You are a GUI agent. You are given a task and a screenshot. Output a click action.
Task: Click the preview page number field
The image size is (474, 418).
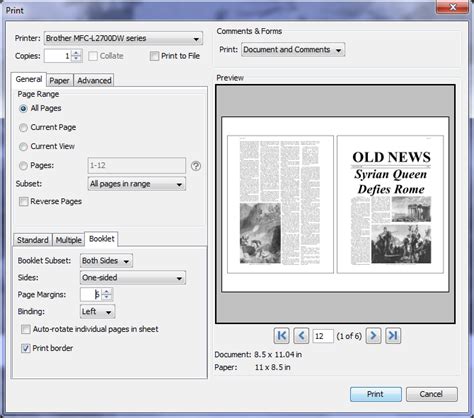[x=323, y=336]
